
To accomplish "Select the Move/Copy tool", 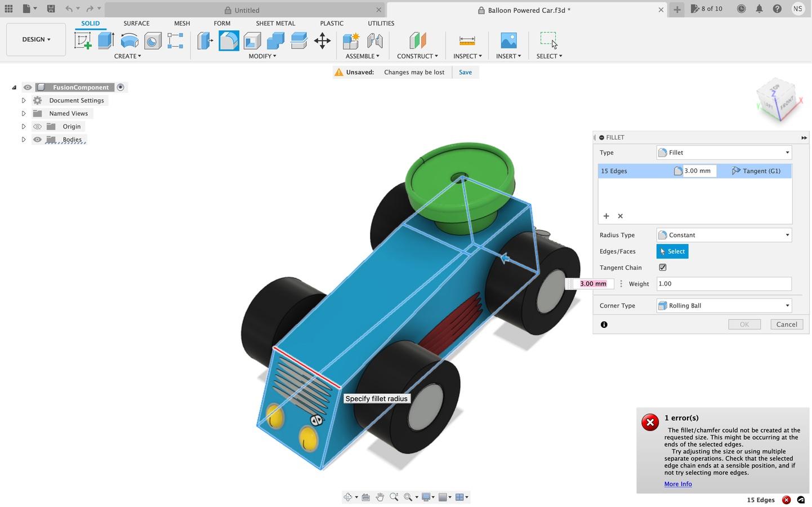I will [x=322, y=41].
